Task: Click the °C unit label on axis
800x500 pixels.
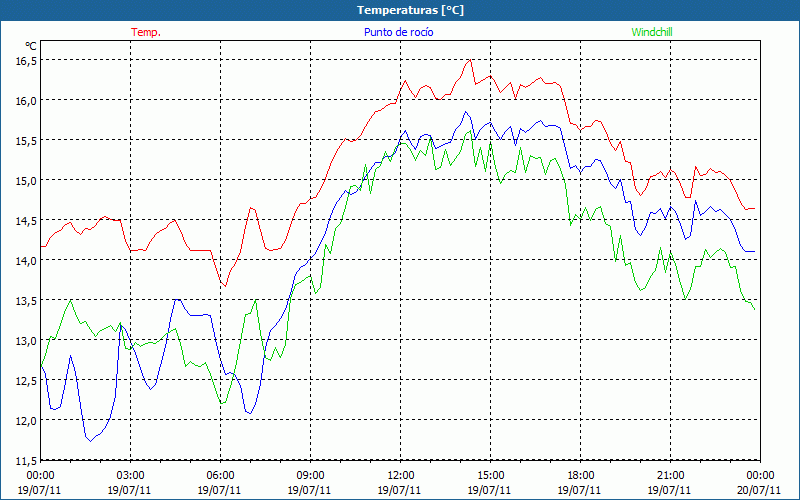Action: pyautogui.click(x=31, y=46)
